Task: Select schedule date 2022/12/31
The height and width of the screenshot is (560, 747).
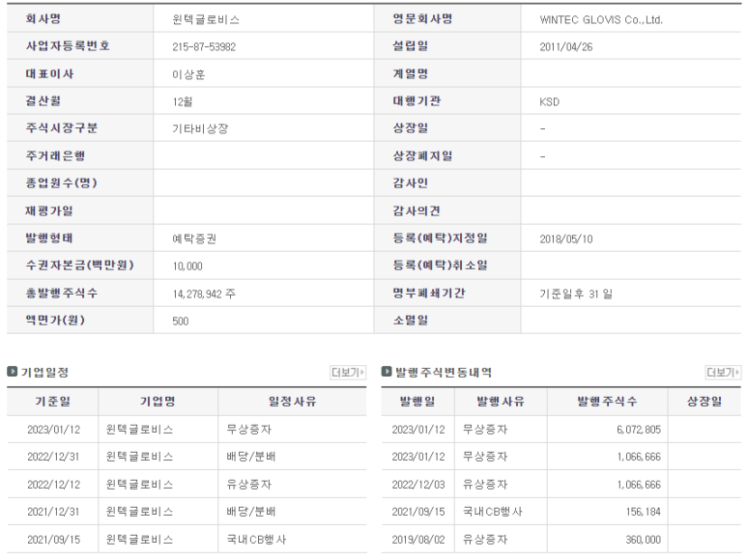Action: 53,457
